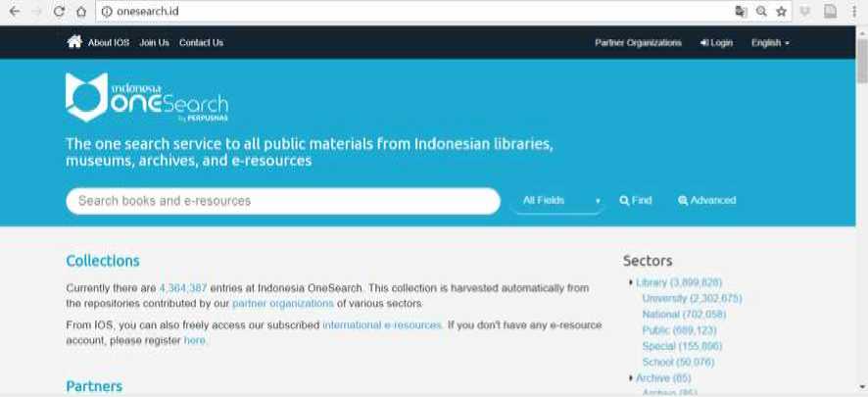This screenshot has width=868, height=397.
Task: Click the Login link
Action: (716, 43)
